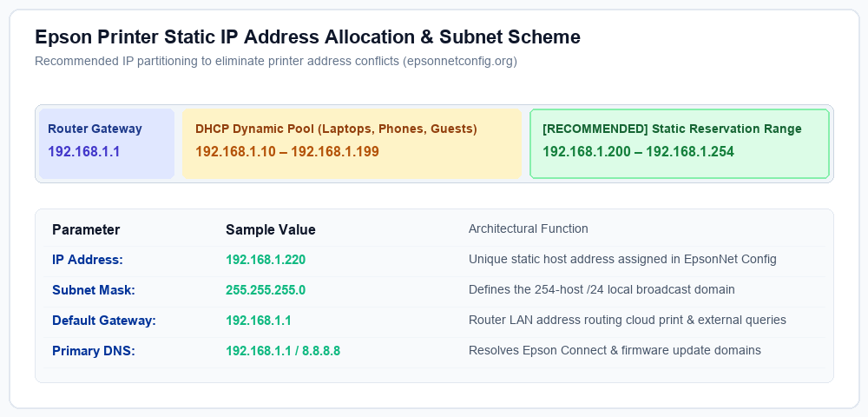
Task: Select the 'IP Address:' row label
Action: (88, 259)
